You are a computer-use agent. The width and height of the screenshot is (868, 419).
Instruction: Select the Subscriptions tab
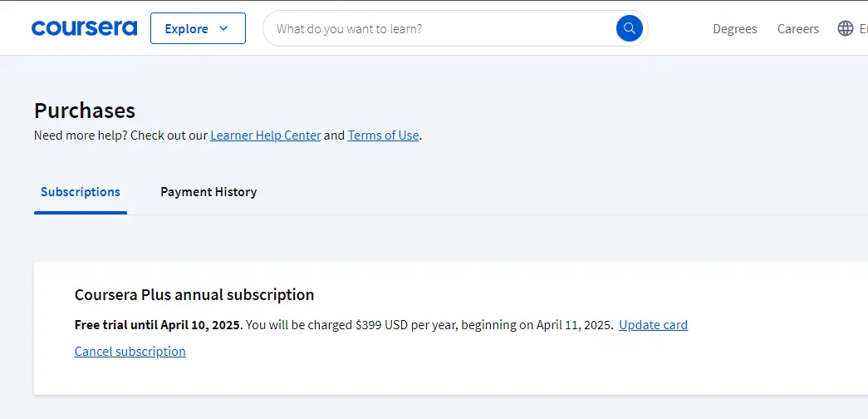[x=81, y=192]
